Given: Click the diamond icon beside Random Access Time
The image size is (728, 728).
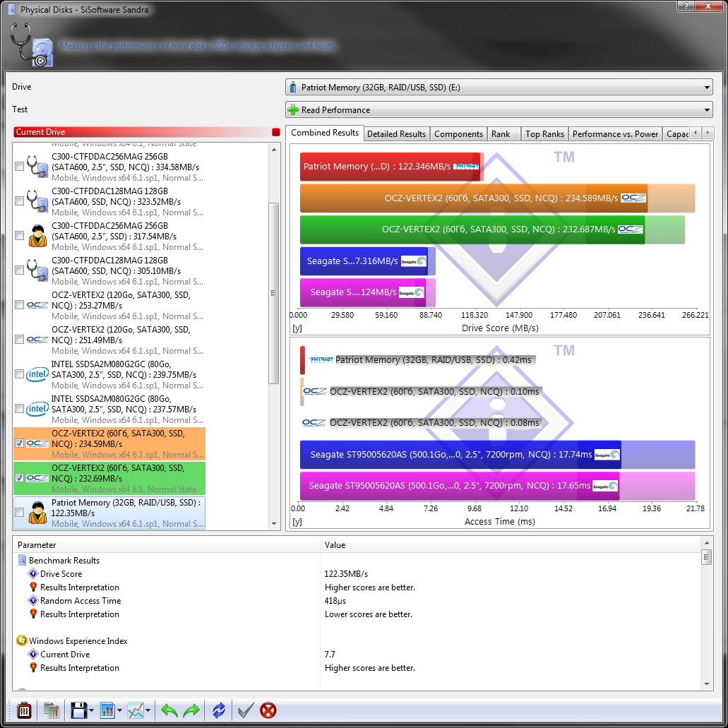Looking at the screenshot, I should [33, 600].
